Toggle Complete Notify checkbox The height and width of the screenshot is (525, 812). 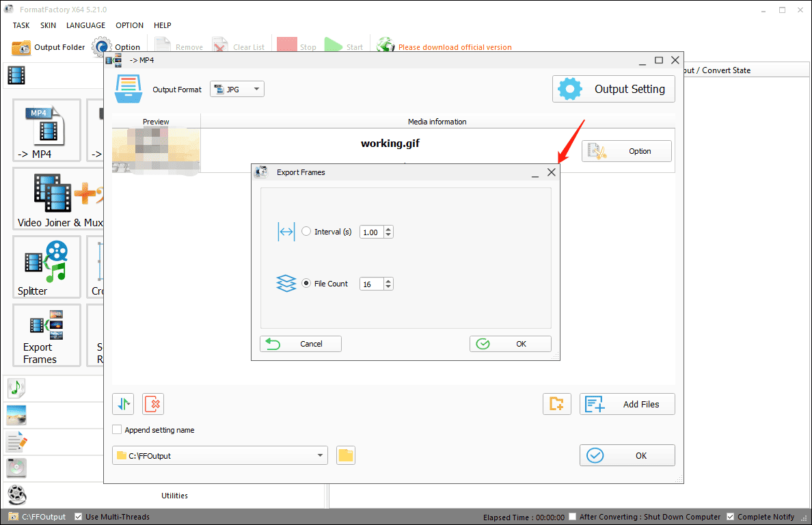click(x=730, y=517)
